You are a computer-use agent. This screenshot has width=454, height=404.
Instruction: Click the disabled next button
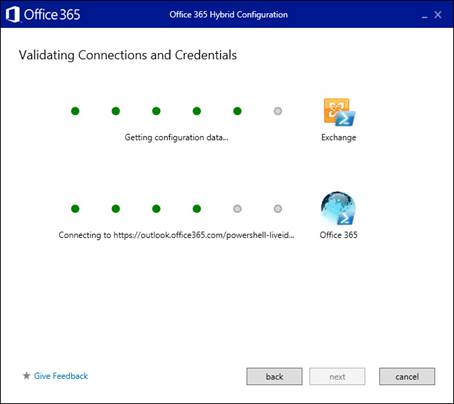coord(337,377)
